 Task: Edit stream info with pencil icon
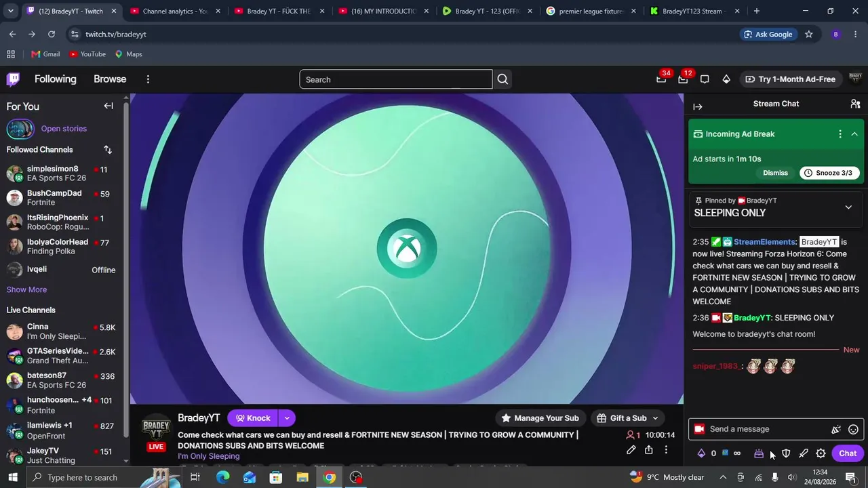tap(631, 450)
